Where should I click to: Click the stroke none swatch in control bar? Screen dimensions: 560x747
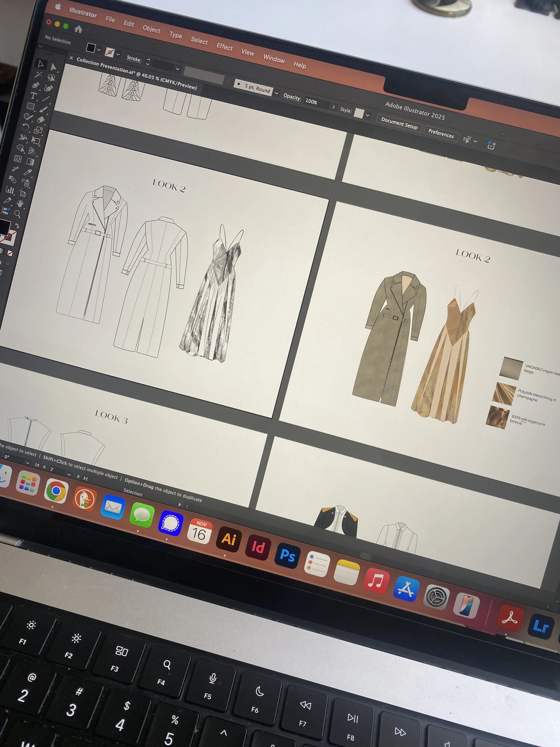coord(109,52)
